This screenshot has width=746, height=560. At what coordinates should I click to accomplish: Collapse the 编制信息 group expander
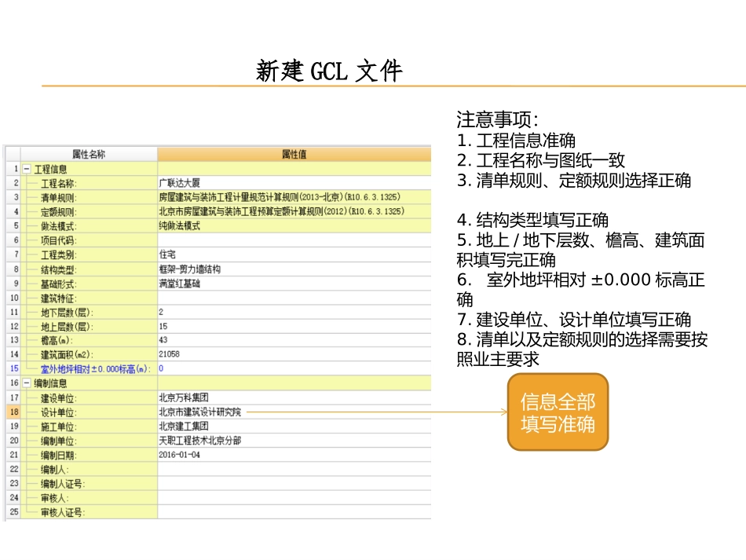point(27,383)
